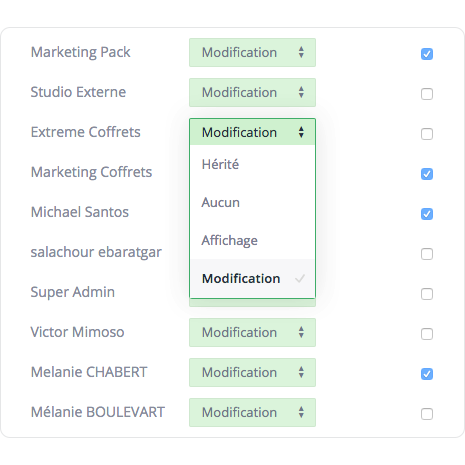
Task: Open the Marketing Pack permission dropdown
Action: (x=252, y=52)
